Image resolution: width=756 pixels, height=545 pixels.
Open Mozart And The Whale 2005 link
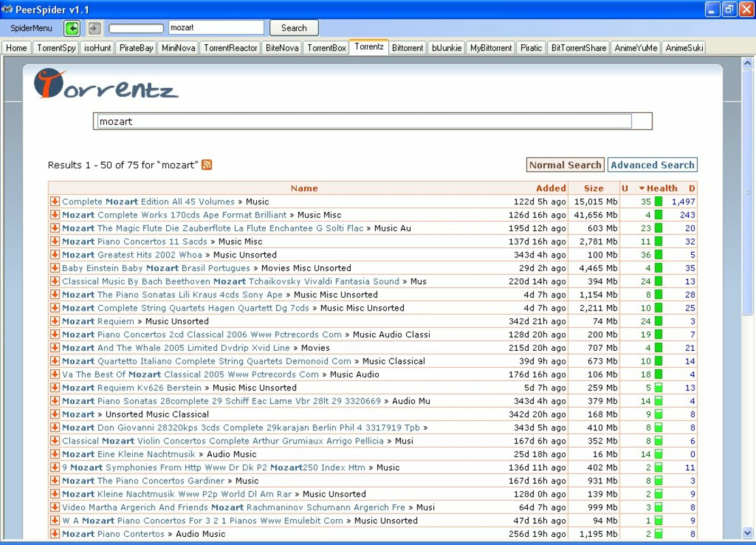coord(176,347)
